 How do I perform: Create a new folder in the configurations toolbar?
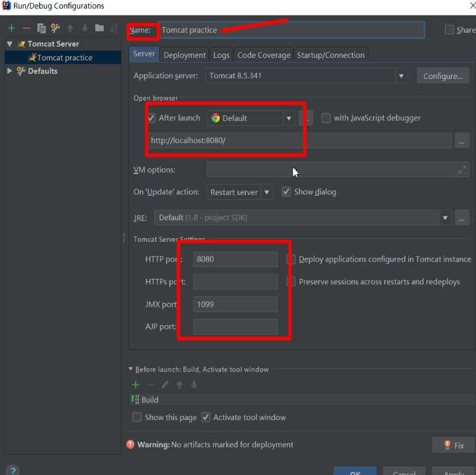pos(99,28)
